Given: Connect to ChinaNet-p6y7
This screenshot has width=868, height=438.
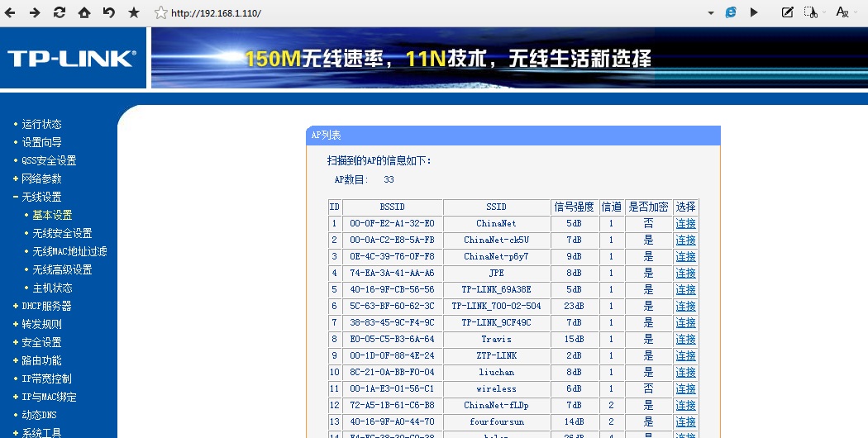Looking at the screenshot, I should 685,257.
